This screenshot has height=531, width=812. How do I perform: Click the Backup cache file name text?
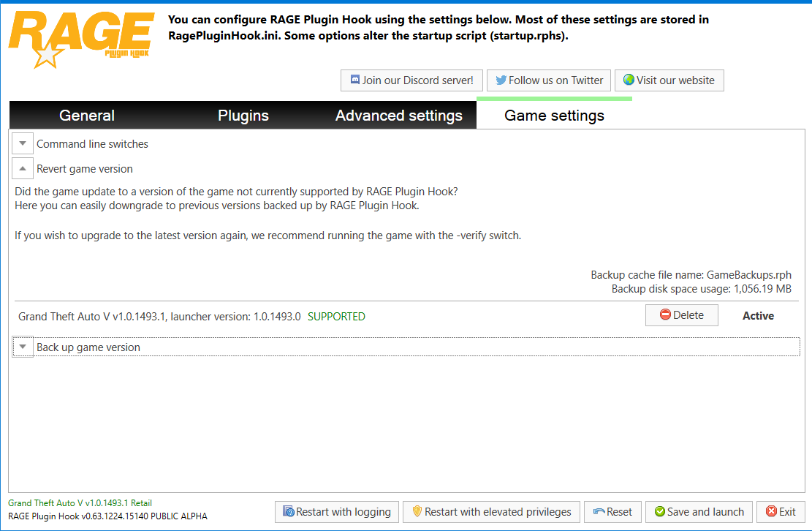pos(691,274)
